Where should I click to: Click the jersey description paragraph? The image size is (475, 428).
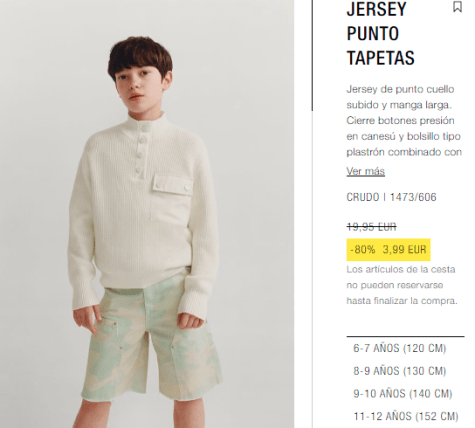coord(404,121)
